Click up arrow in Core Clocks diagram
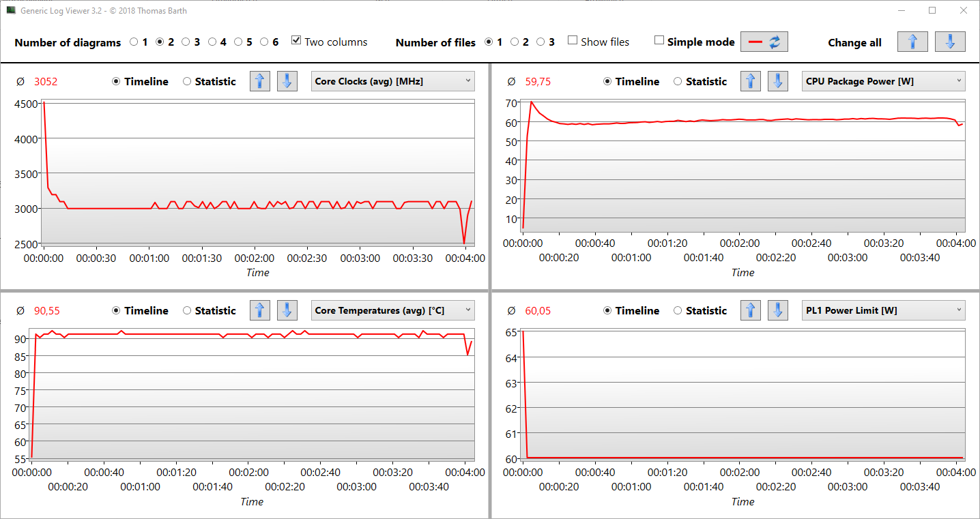The image size is (980, 519). tap(259, 81)
